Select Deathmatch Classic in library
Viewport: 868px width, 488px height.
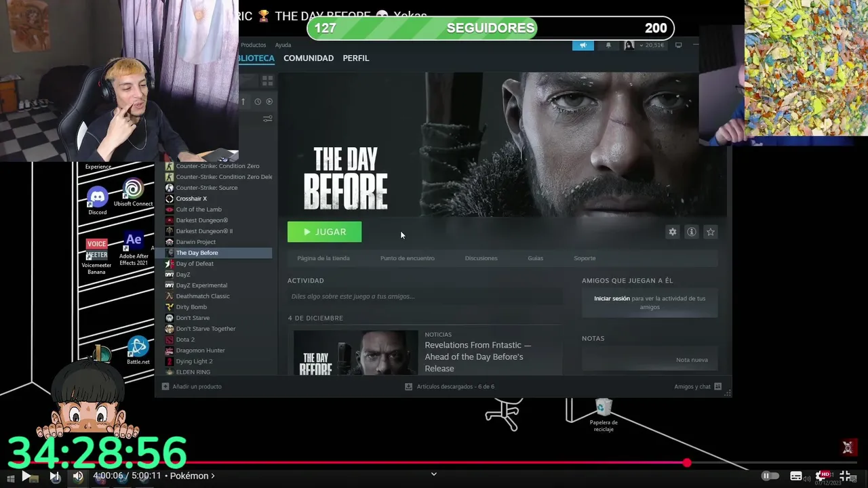[x=203, y=296]
